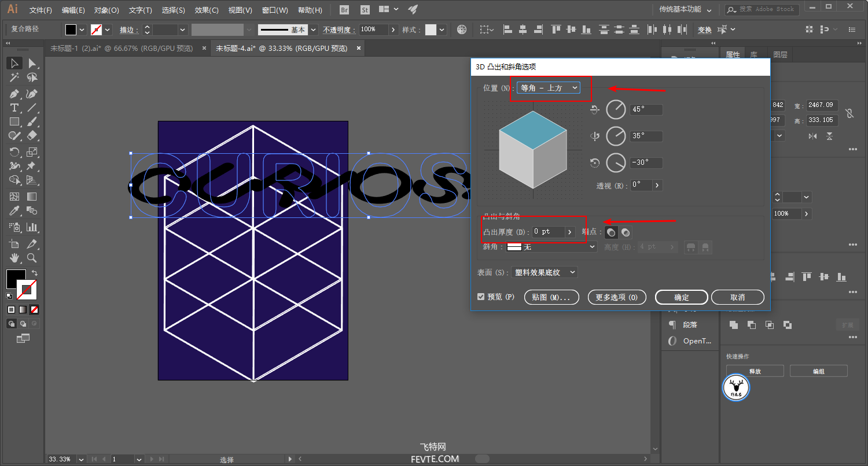Image resolution: width=868 pixels, height=466 pixels.
Task: Open the Position preset dropdown
Action: click(549, 88)
